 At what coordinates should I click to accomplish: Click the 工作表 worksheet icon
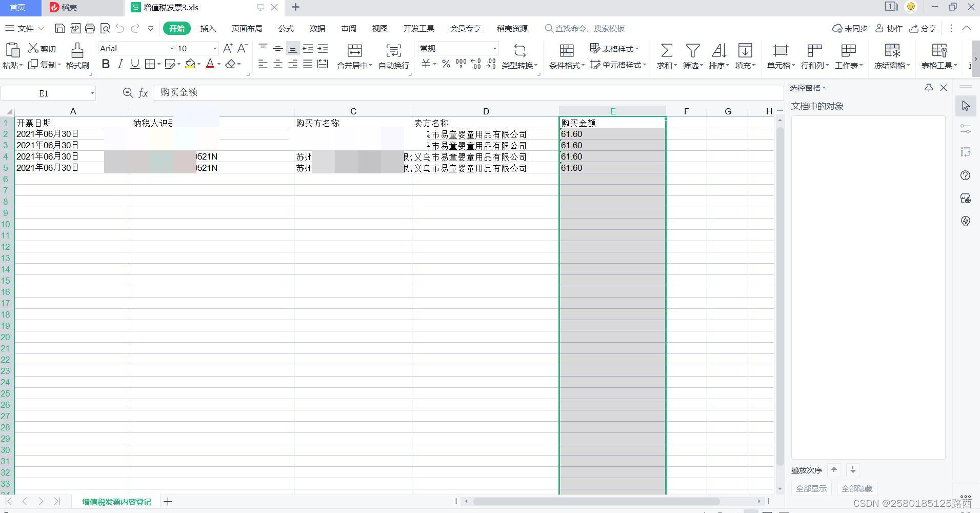(x=848, y=50)
